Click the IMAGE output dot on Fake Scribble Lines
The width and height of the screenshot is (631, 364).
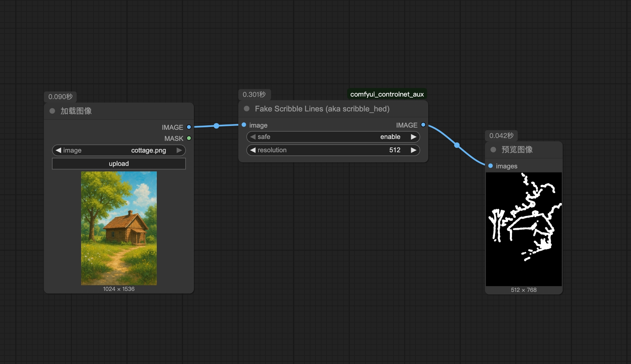[423, 125]
